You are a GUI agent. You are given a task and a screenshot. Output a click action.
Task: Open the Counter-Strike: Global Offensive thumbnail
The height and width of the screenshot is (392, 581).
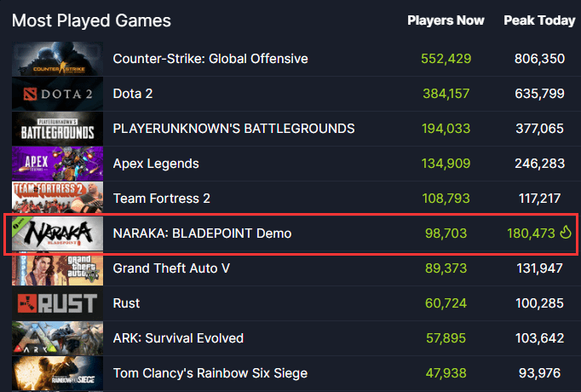pos(56,59)
